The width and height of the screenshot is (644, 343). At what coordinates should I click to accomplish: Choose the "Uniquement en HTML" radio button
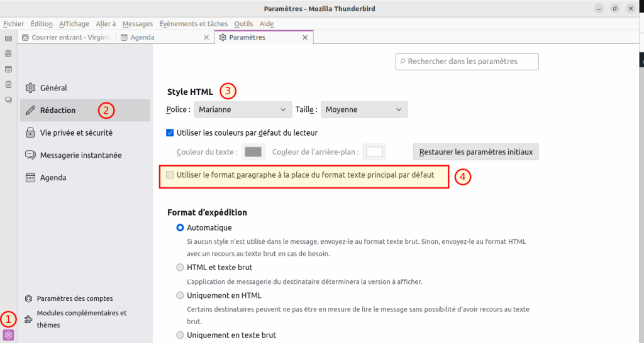click(181, 295)
